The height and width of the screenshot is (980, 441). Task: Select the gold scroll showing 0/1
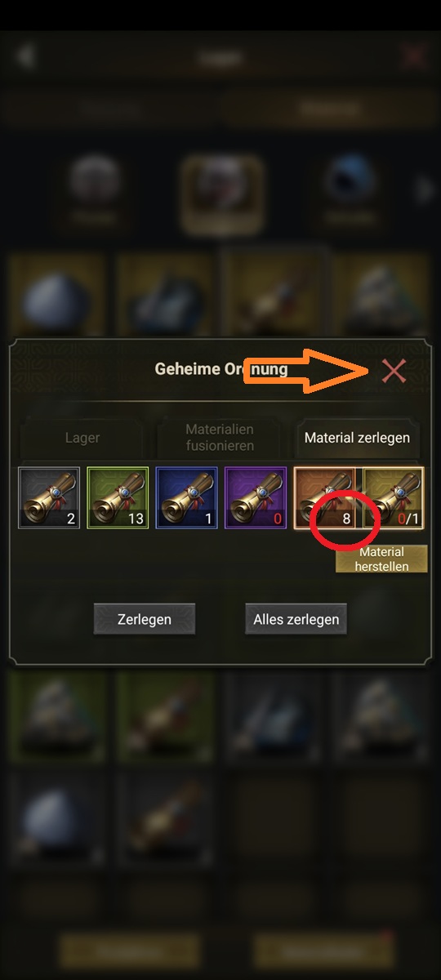(393, 498)
